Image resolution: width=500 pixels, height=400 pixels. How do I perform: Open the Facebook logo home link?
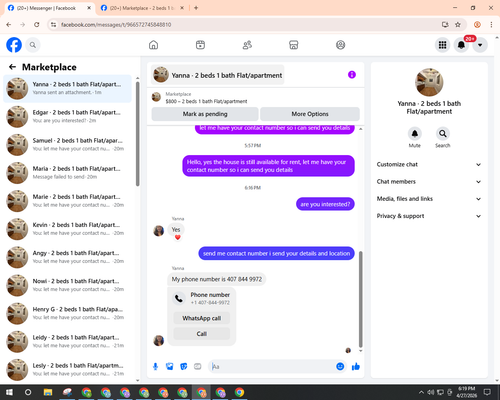(x=14, y=45)
